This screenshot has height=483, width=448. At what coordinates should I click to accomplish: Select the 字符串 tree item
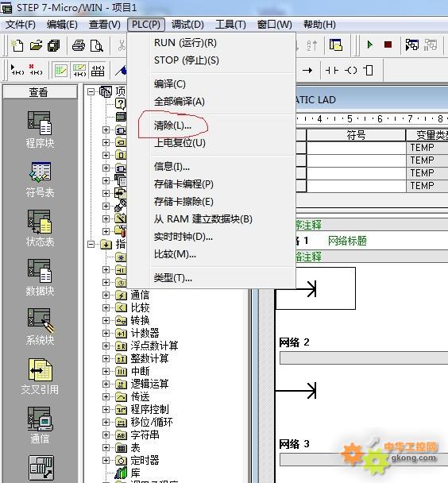[x=145, y=435]
